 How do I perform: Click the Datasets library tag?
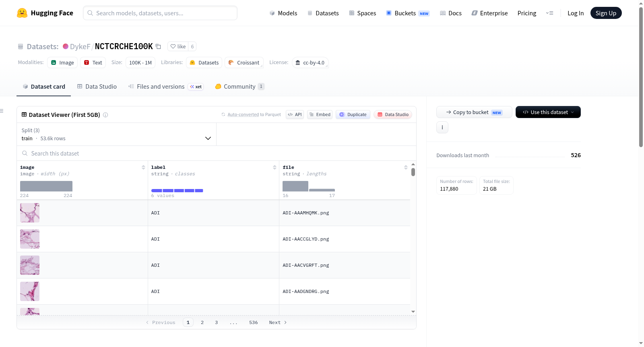[x=204, y=62]
